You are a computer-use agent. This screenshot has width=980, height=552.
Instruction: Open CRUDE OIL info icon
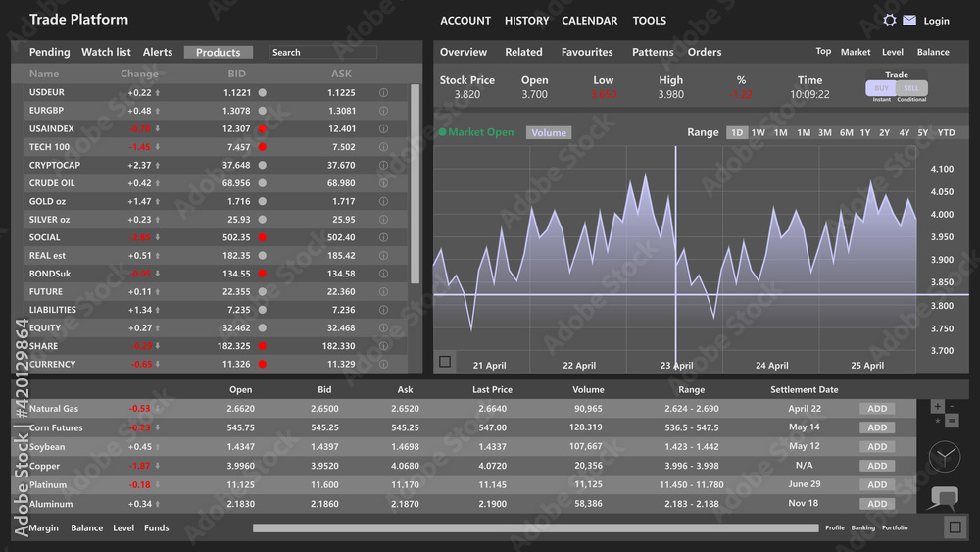tap(383, 183)
